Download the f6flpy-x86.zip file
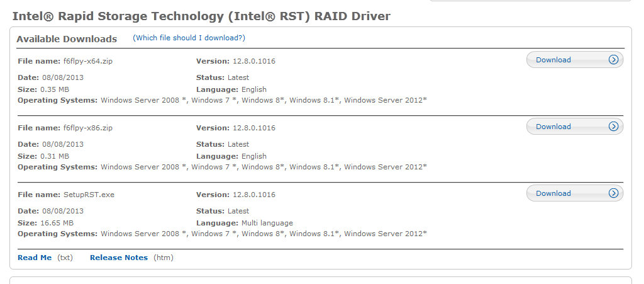This screenshot has width=644, height=284. (575, 126)
